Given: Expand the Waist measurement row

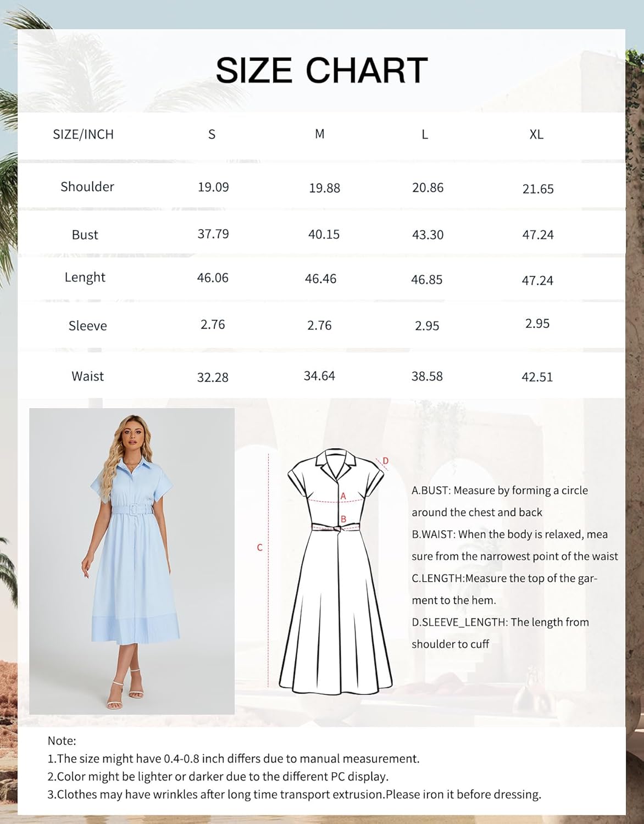Looking at the screenshot, I should pyautogui.click(x=87, y=376).
